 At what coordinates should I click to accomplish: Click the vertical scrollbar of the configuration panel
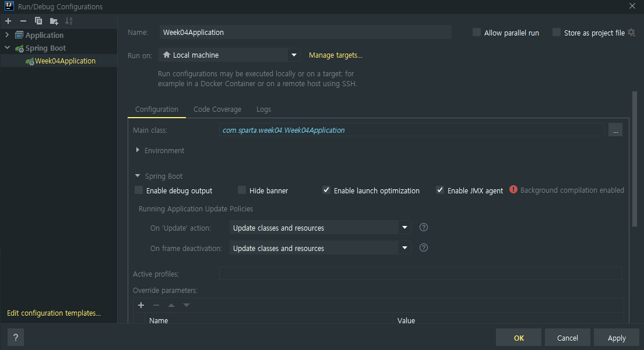(x=635, y=157)
